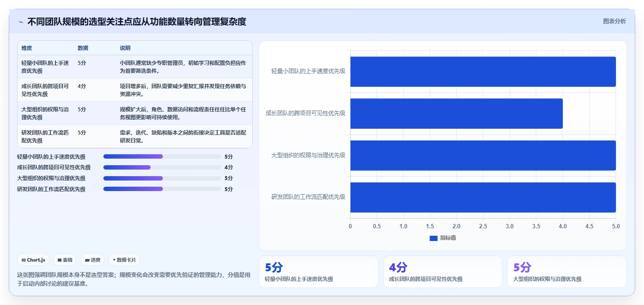Click the x-axis tick label 2.5
This screenshot has width=644, height=305.
[x=483, y=226]
